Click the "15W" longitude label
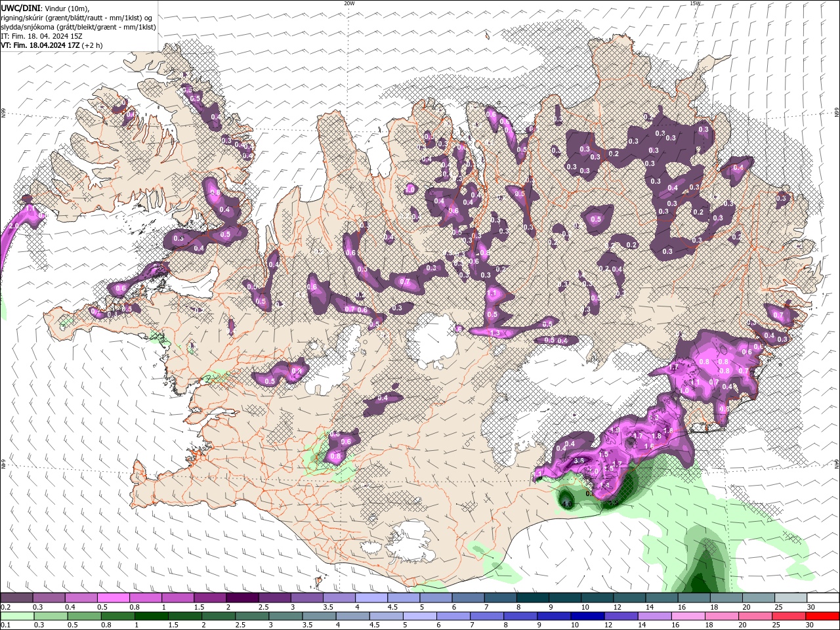 [x=695, y=3]
